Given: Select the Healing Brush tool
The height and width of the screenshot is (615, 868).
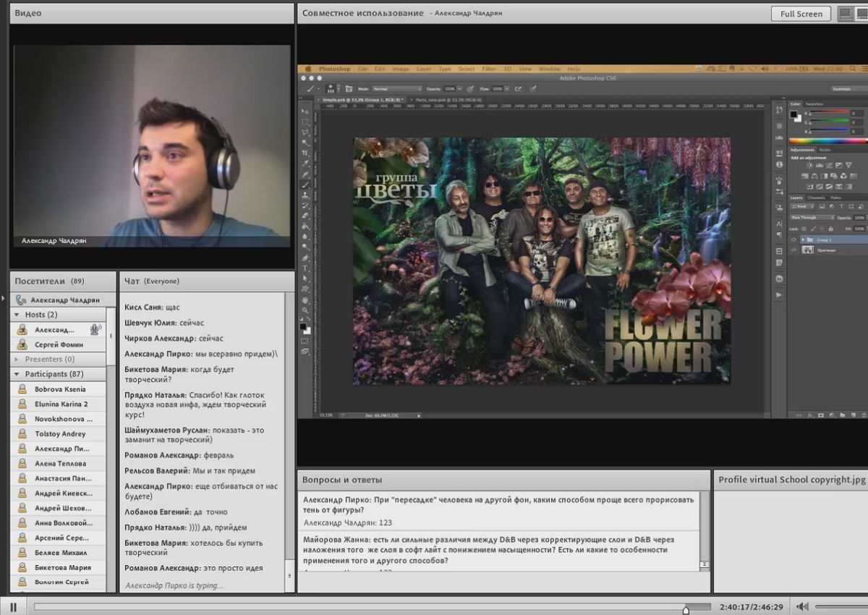Looking at the screenshot, I should [306, 174].
